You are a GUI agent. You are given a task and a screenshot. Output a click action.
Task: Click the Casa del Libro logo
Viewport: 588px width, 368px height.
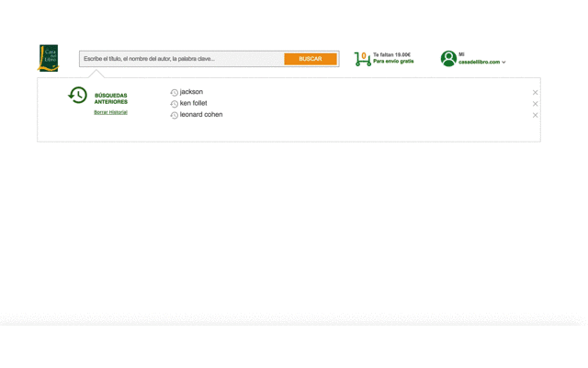48,58
